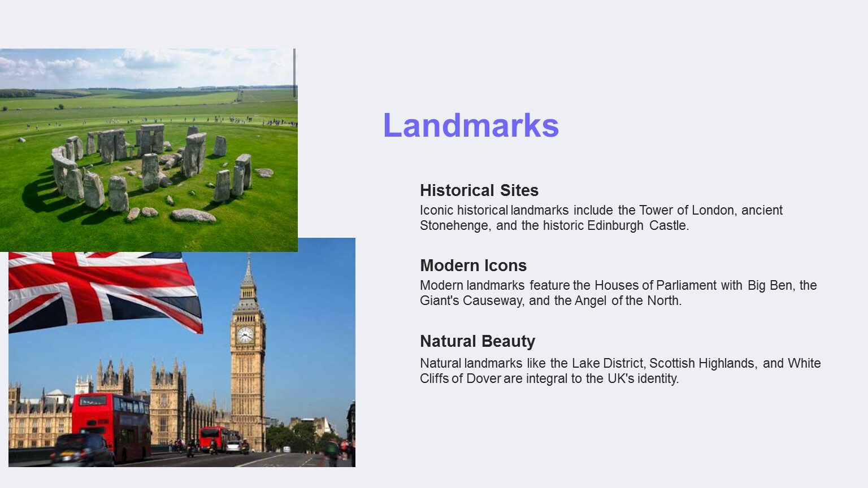868x488 pixels.
Task: Click the Natural Beauty heading
Action: tap(477, 341)
